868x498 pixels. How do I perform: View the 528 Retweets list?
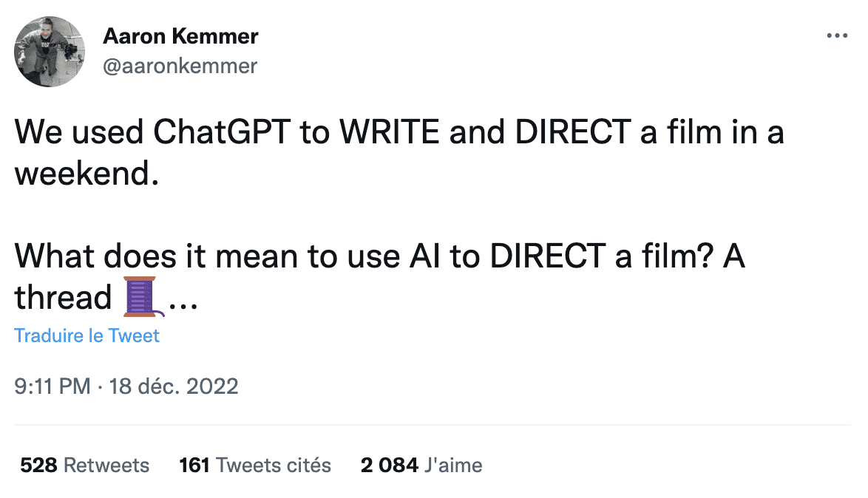coord(84,465)
